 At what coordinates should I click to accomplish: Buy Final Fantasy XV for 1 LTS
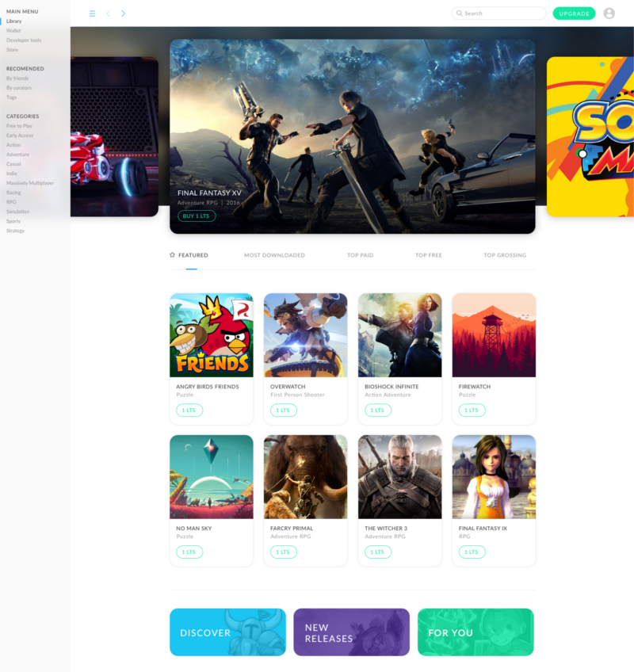[x=197, y=216]
